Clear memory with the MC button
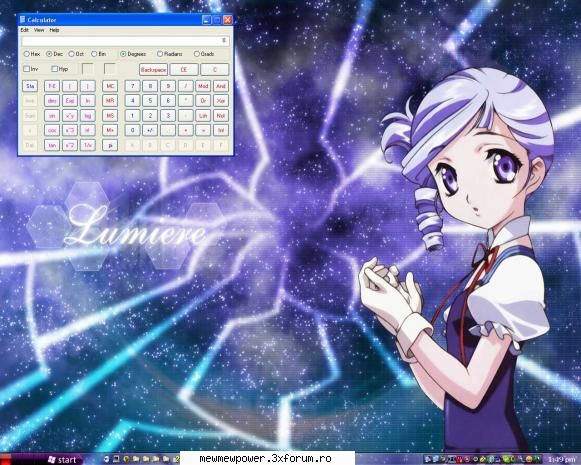The height and width of the screenshot is (465, 581). [110, 86]
